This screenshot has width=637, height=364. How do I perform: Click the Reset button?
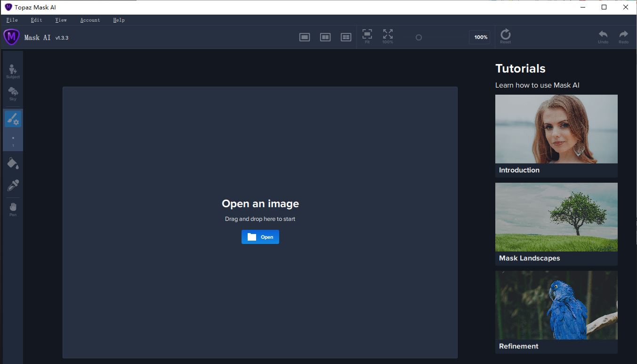[505, 36]
